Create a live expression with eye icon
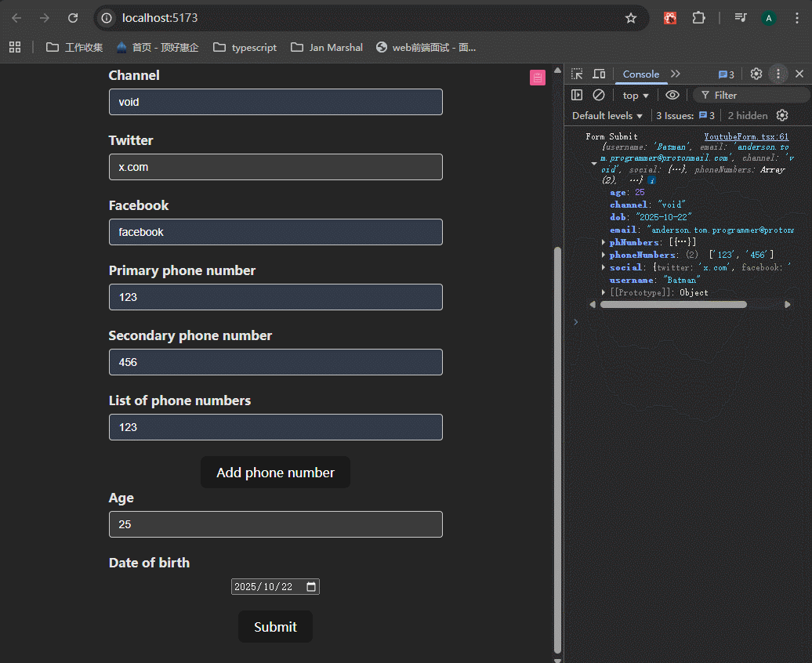Viewport: 812px width, 663px height. pos(672,95)
